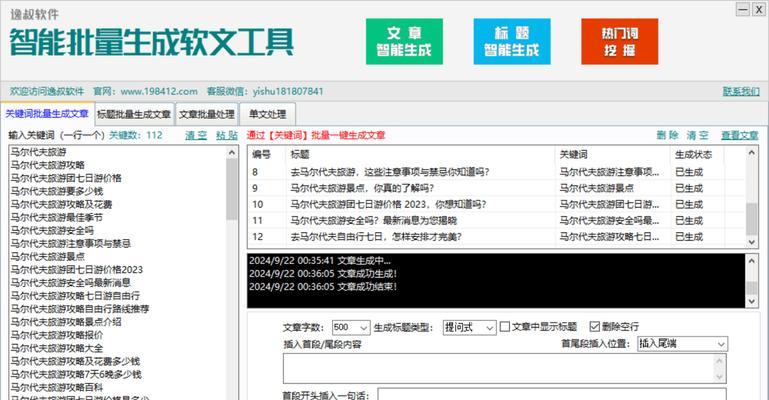The image size is (769, 400).
Task: Click the 编号 column header
Action: tap(266, 154)
